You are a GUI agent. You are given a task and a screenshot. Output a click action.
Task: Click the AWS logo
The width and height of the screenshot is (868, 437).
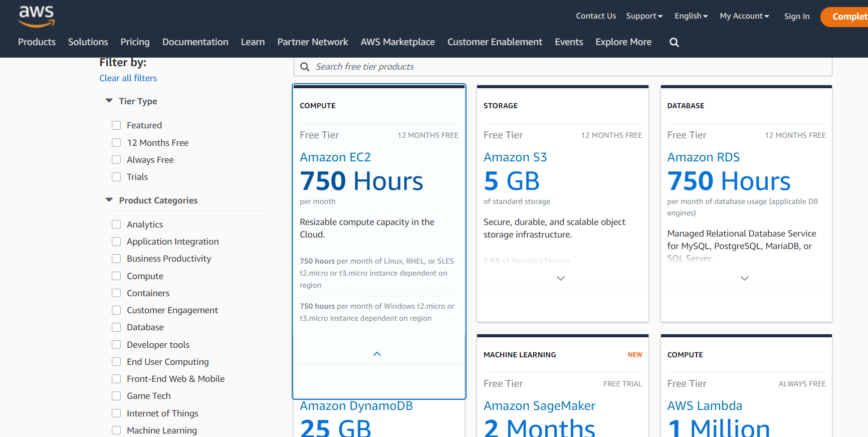37,16
